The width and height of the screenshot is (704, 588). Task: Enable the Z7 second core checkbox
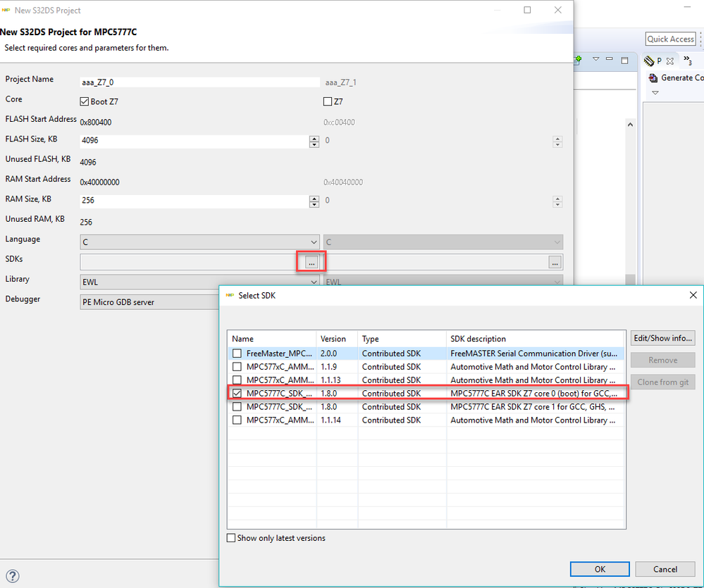click(328, 101)
